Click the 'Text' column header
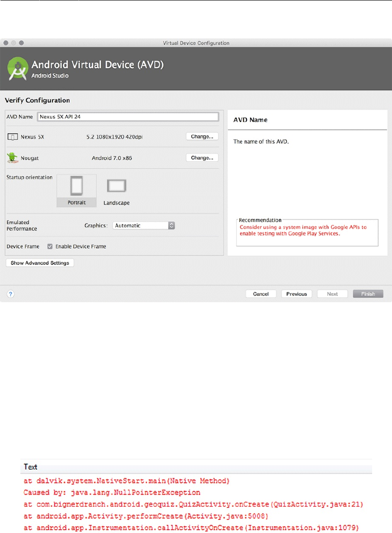 click(x=30, y=467)
